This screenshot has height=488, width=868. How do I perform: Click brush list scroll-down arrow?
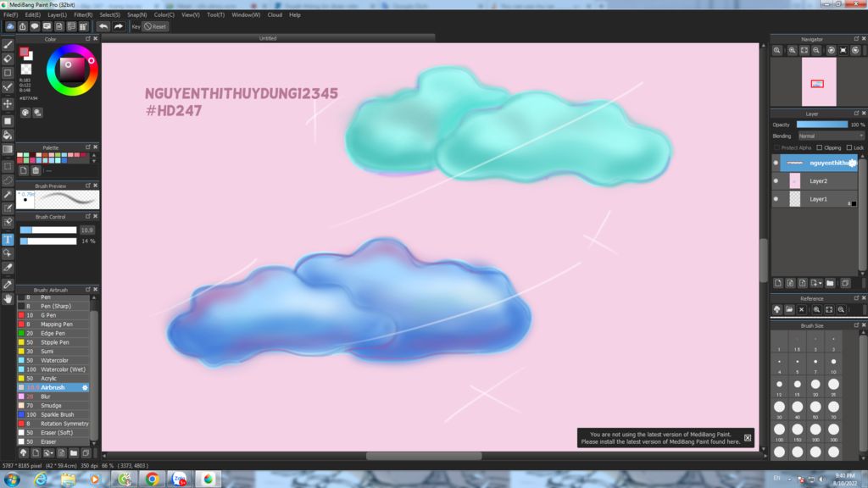(93, 443)
